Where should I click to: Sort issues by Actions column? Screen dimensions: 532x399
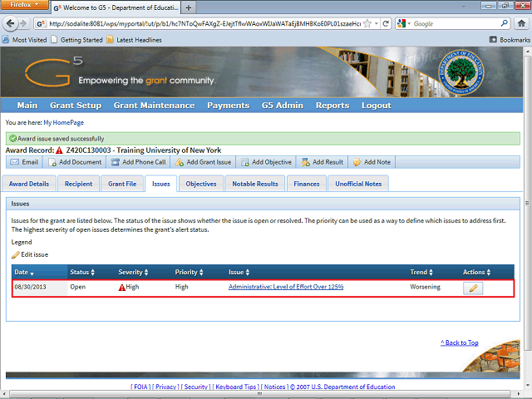476,272
